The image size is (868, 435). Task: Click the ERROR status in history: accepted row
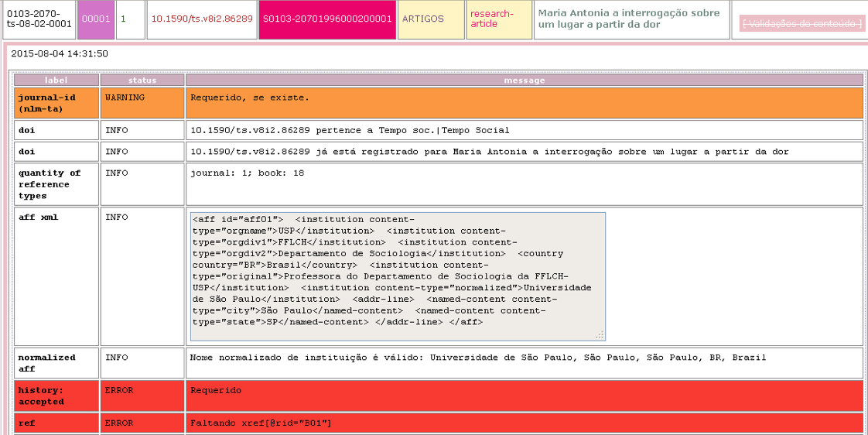click(142, 396)
